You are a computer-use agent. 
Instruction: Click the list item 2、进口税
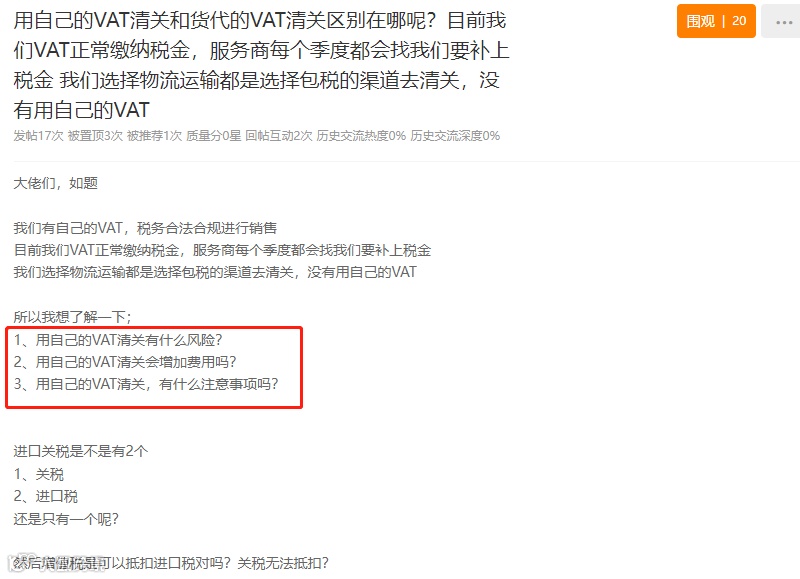46,496
